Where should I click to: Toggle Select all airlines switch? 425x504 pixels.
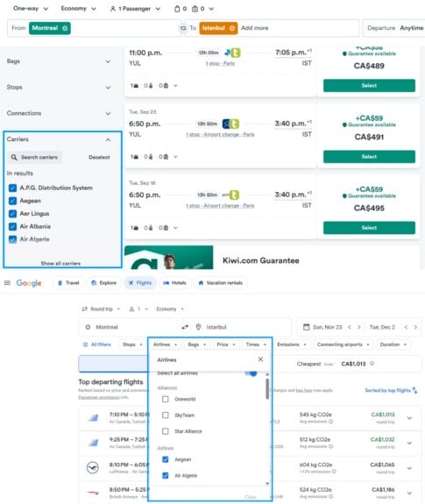pyautogui.click(x=251, y=373)
